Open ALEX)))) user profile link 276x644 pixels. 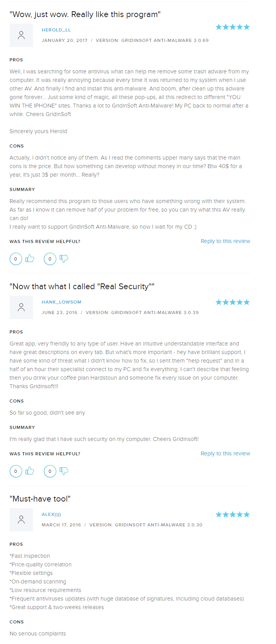pyautogui.click(x=51, y=514)
